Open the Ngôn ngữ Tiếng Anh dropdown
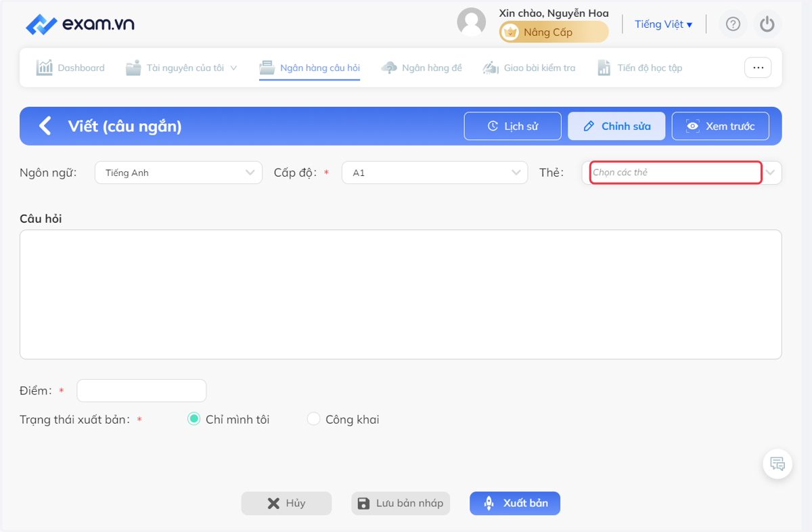 (179, 173)
